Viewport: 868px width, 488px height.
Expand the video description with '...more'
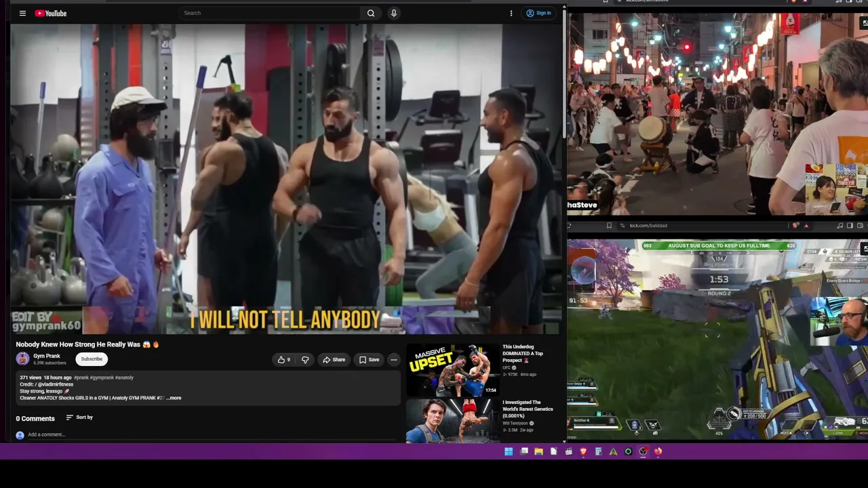[174, 398]
